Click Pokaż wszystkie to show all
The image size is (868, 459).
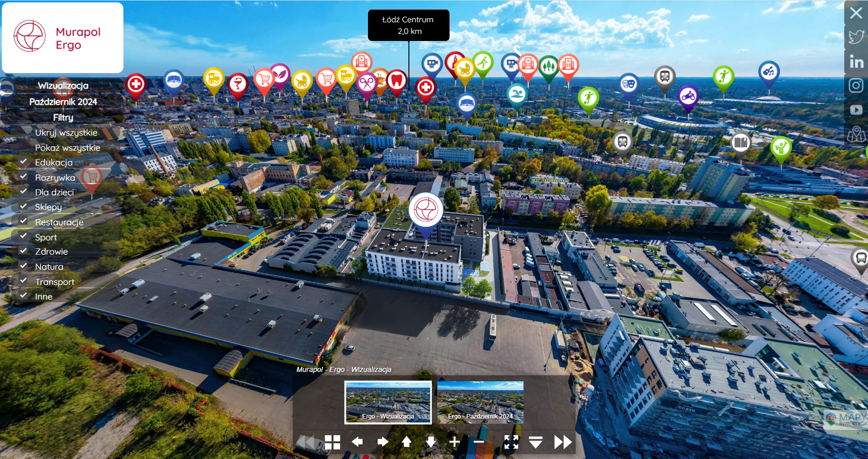tap(67, 148)
